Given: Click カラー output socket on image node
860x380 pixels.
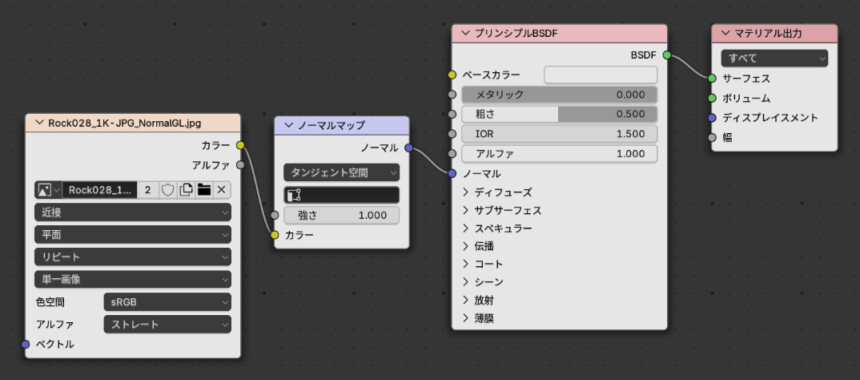Looking at the screenshot, I should [x=240, y=145].
